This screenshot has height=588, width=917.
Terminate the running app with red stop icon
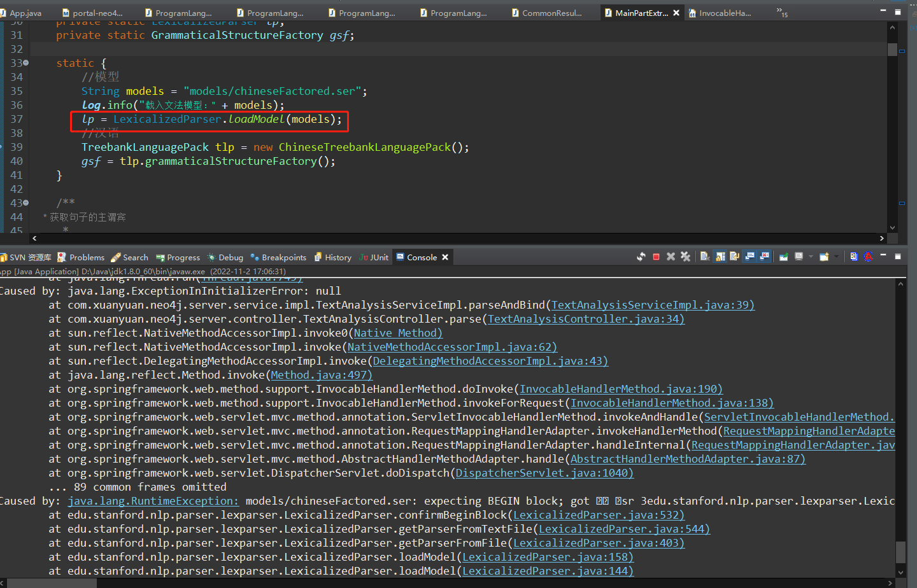pyautogui.click(x=656, y=256)
